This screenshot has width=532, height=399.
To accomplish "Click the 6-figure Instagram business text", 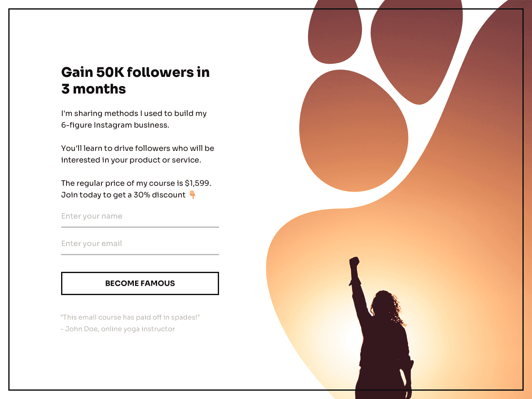I will [x=115, y=125].
